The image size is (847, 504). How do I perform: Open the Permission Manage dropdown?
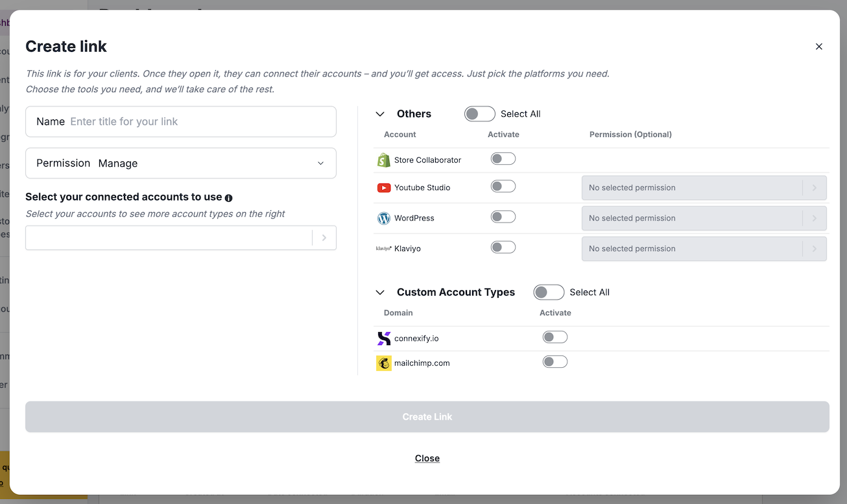(181, 163)
